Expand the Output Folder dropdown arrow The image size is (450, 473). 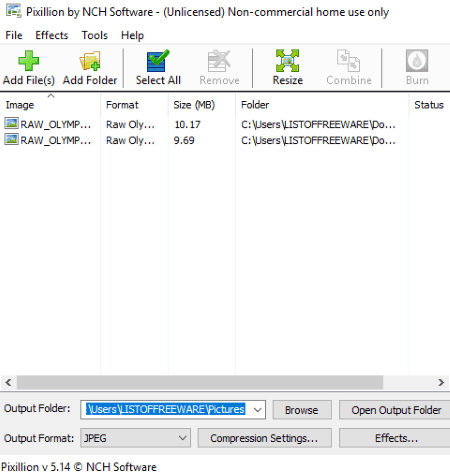click(x=257, y=409)
